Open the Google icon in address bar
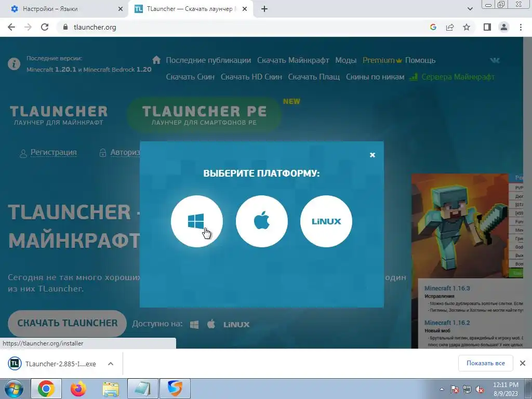The image size is (532, 399). pos(433,27)
